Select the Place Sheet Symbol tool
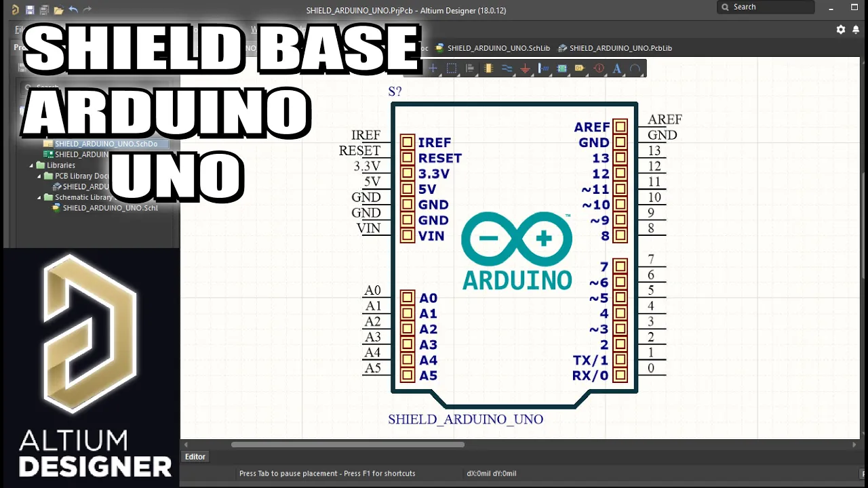The width and height of the screenshot is (868, 488). pos(561,68)
